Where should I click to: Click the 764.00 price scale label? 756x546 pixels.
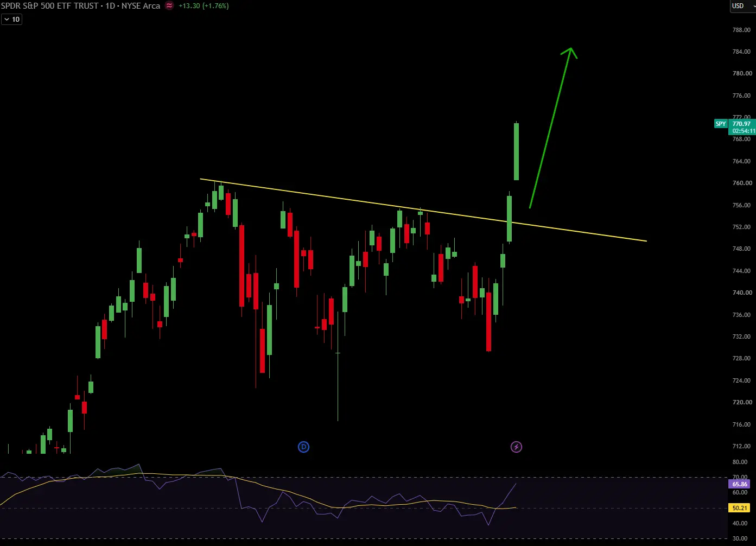[742, 161]
